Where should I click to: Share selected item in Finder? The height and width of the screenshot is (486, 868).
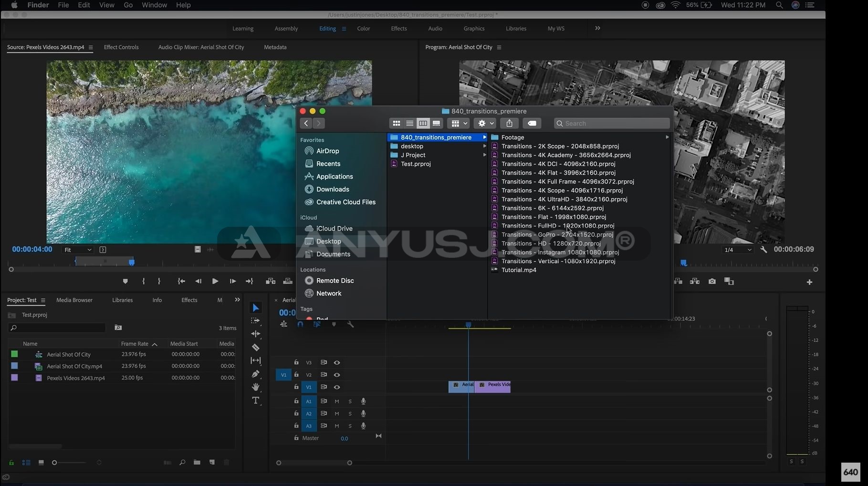(510, 123)
